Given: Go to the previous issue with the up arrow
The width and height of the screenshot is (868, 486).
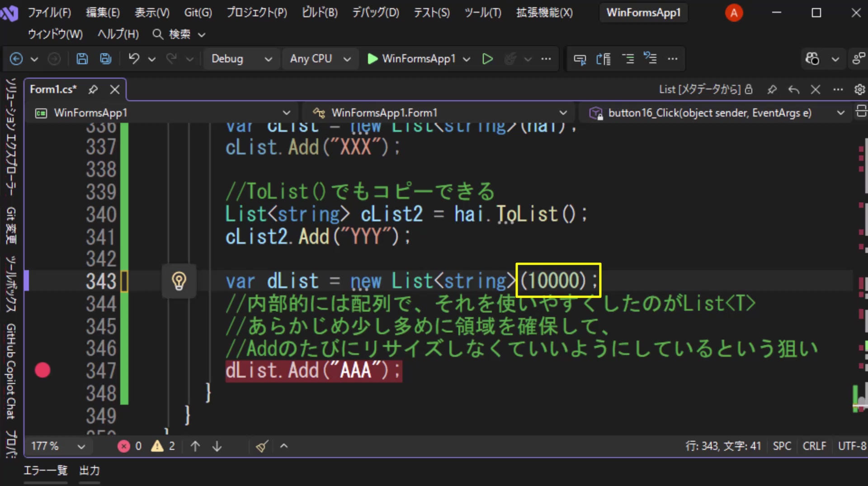Looking at the screenshot, I should pyautogui.click(x=195, y=446).
